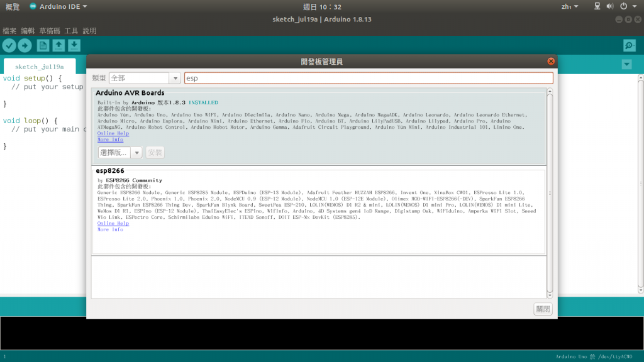Open Online Help link for Arduino AVR Boards

113,133
